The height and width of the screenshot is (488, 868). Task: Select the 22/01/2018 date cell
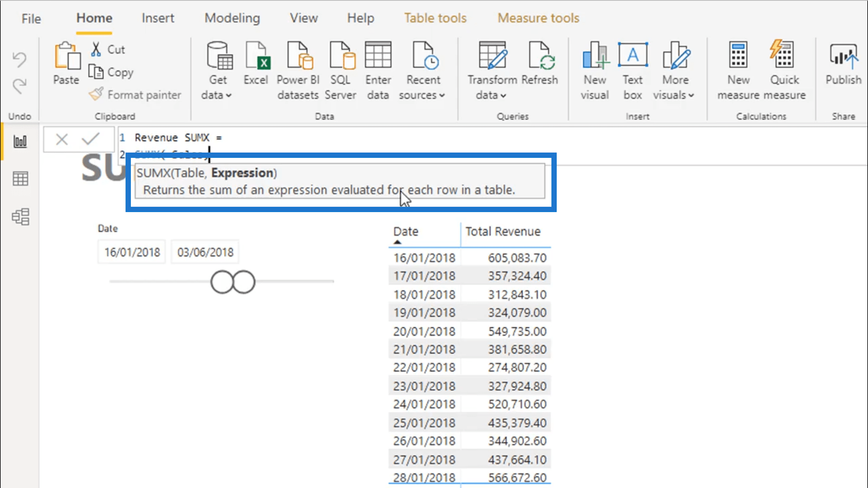point(424,368)
